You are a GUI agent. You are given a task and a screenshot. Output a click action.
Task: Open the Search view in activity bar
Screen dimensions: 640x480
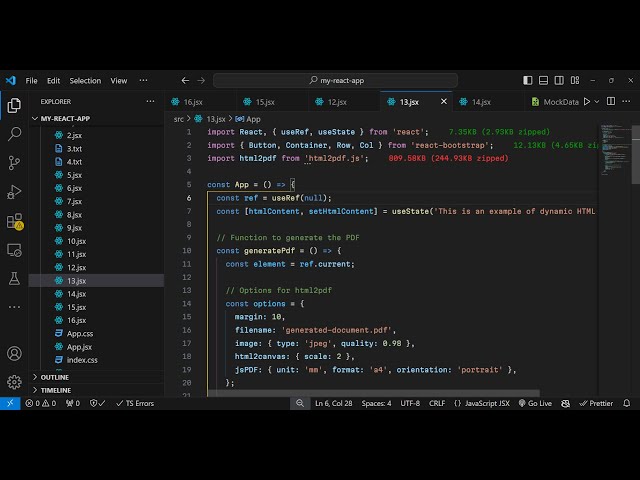coord(14,133)
